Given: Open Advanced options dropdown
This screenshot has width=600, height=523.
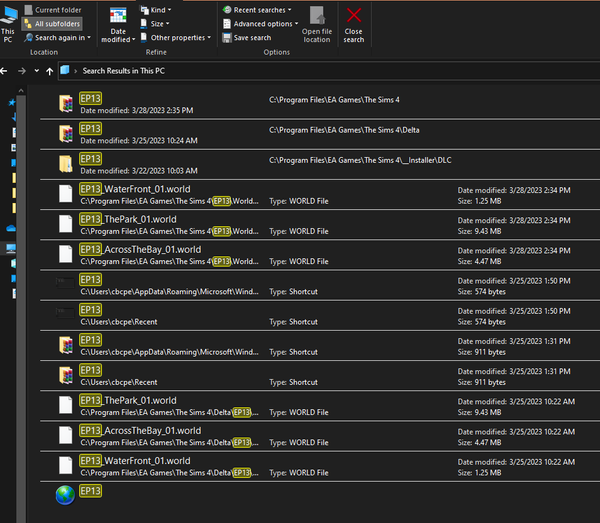Looking at the screenshot, I should [260, 24].
